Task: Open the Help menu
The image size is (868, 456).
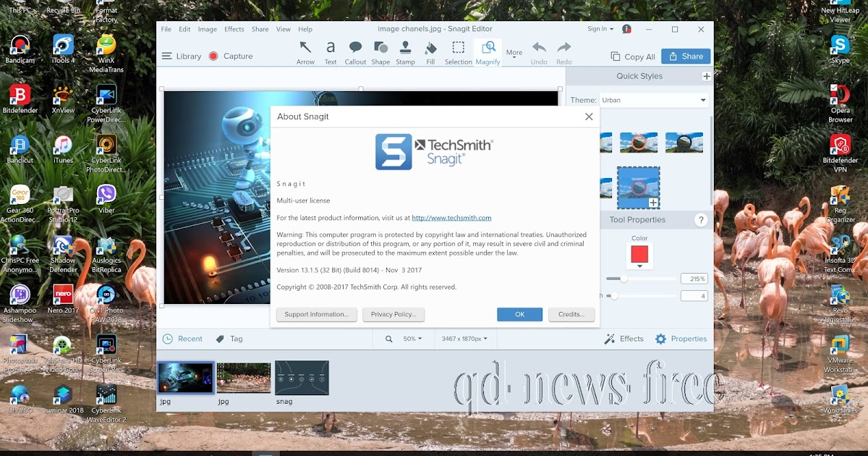Action: pos(305,29)
